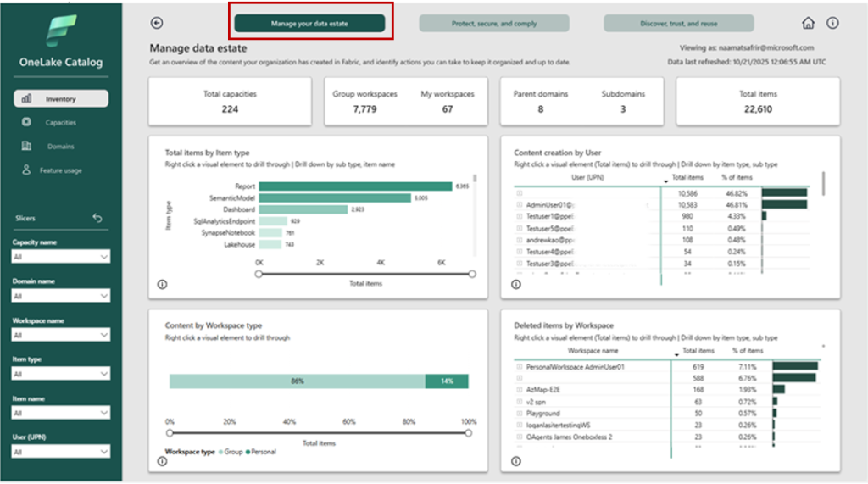The height and width of the screenshot is (484, 868).
Task: Reset slicers with the undo arrow icon
Action: [97, 218]
